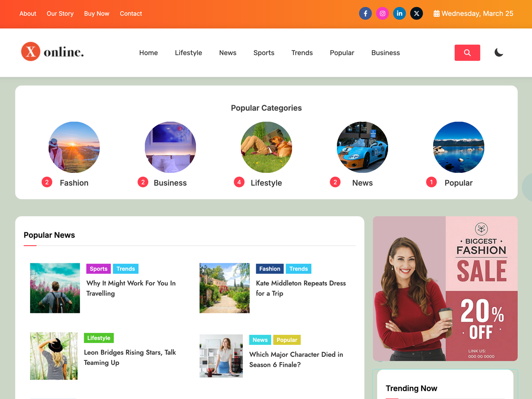Click the Season 6 article office thumbnail
This screenshot has height=399, width=532.
[x=221, y=356]
